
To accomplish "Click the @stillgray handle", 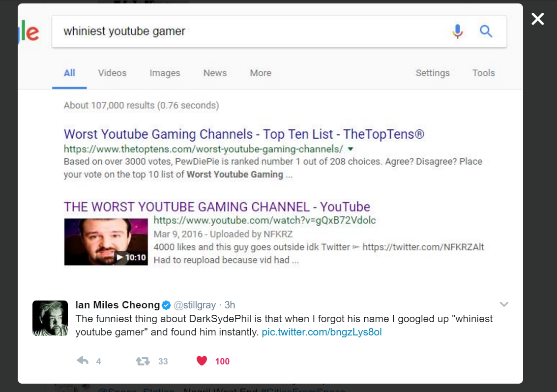I will click(x=195, y=305).
